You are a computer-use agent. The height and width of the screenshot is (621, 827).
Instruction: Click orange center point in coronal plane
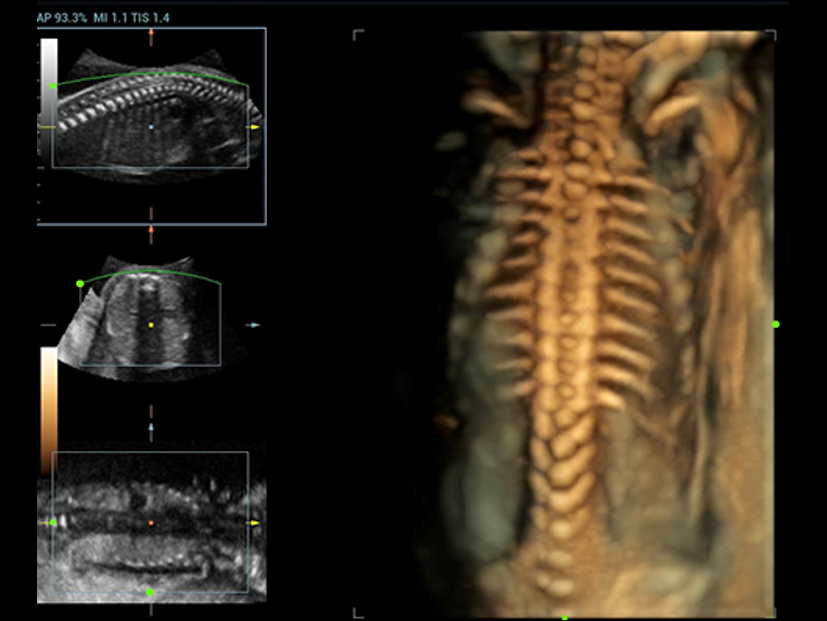pos(151,523)
